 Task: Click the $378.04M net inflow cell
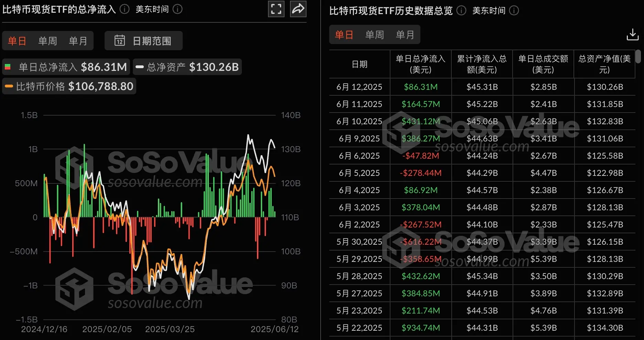421,208
